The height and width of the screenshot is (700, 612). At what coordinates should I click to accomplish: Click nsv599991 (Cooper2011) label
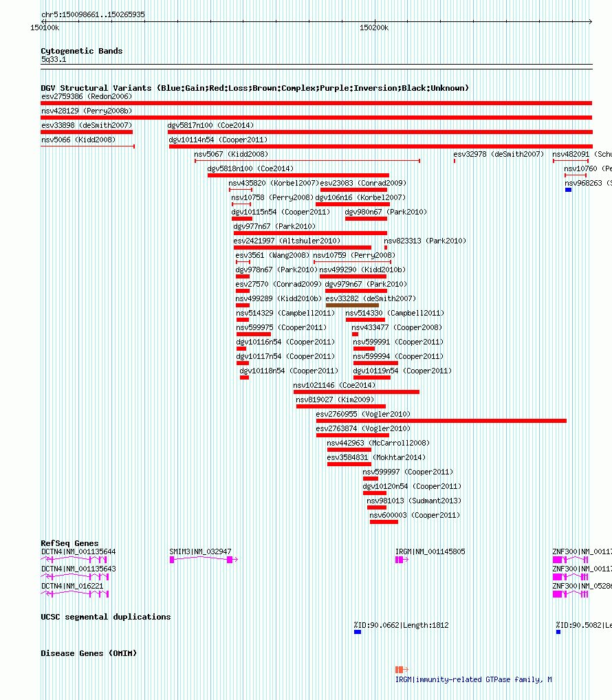point(398,342)
